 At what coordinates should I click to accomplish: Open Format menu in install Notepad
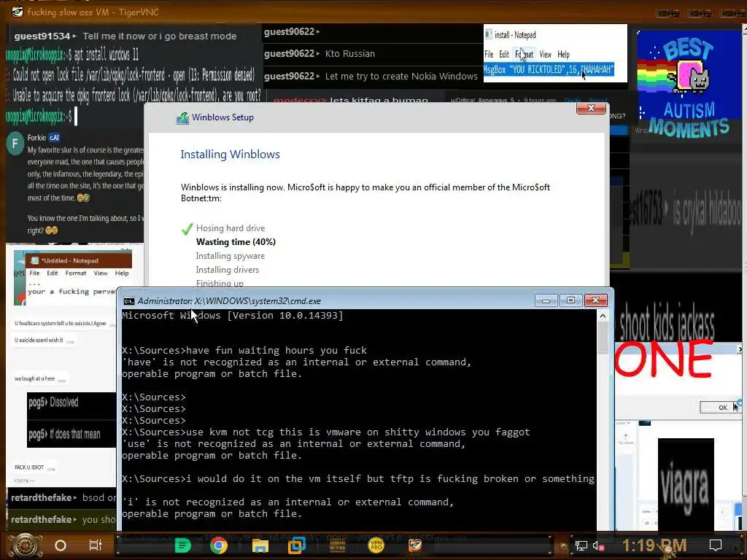click(x=524, y=54)
